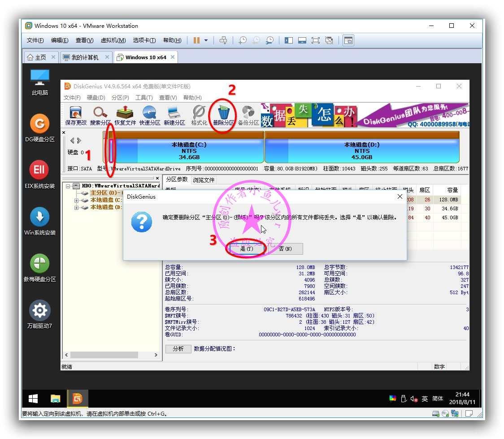Click the tree panel horizontal scrollbar right arrow
The image size is (504, 439).
click(x=156, y=355)
